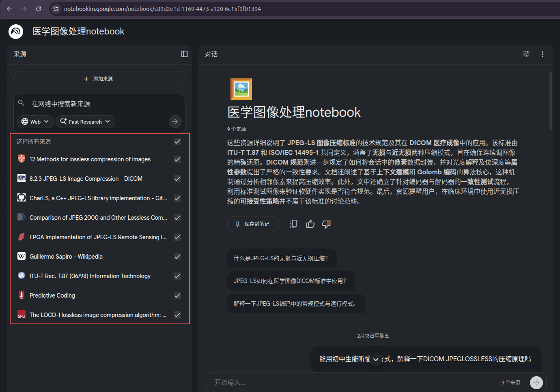Screen dimensions: 560x392
Task: Select the CharLS C++ library source entry
Action: point(97,198)
